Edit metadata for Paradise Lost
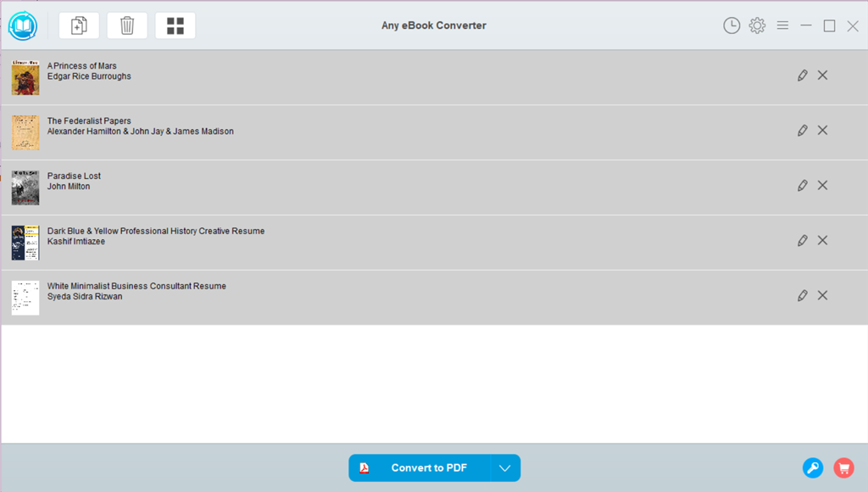This screenshot has height=492, width=868. pos(802,185)
